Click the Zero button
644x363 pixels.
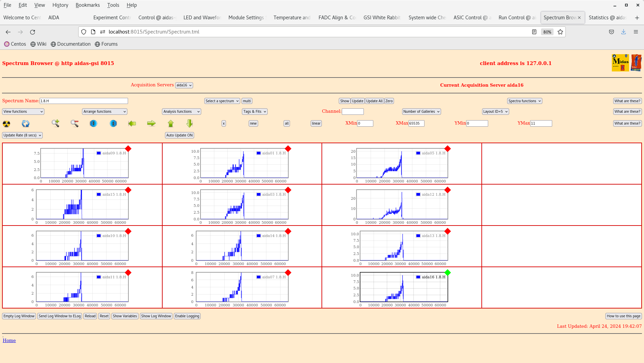click(389, 101)
